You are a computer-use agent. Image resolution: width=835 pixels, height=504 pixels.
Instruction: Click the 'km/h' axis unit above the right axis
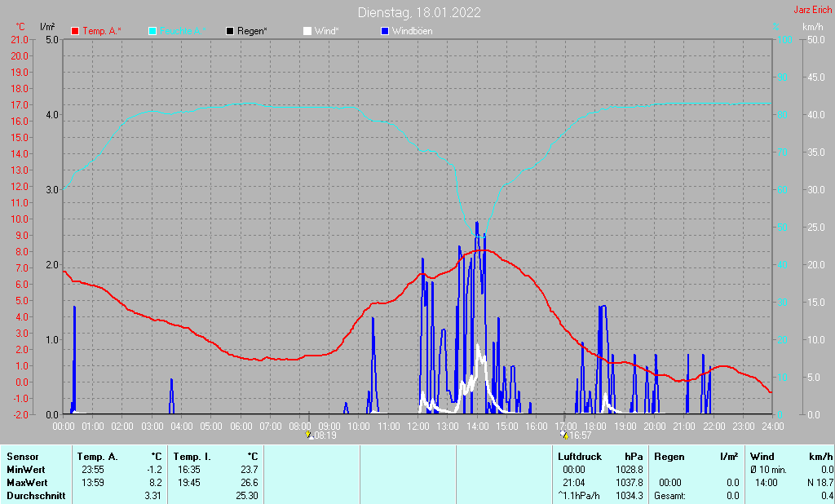[813, 26]
